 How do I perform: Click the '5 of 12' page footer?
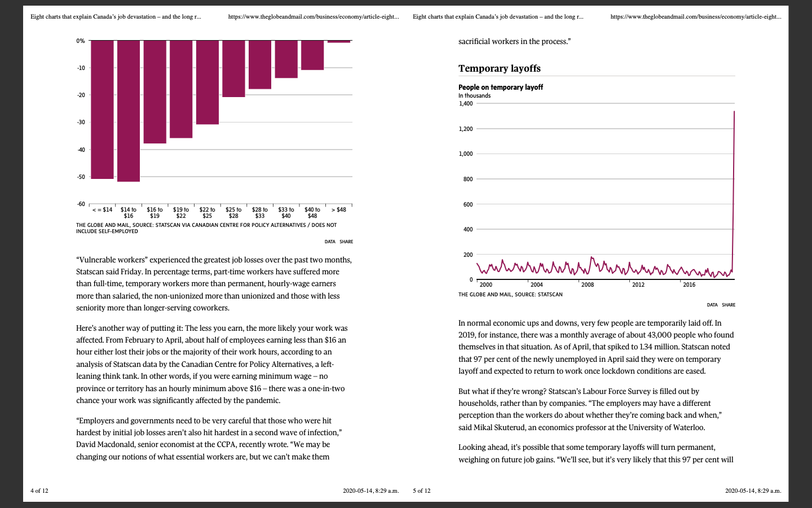tap(422, 491)
